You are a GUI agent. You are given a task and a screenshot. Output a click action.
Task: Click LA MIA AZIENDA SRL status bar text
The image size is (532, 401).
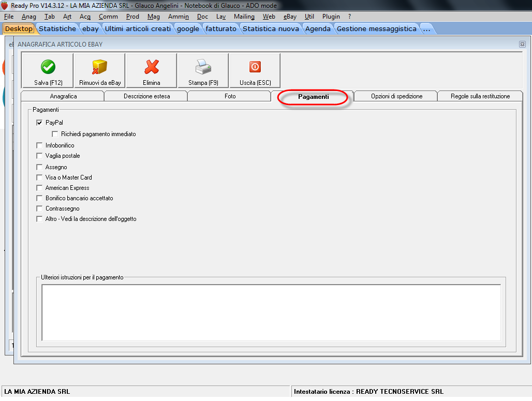click(x=37, y=392)
